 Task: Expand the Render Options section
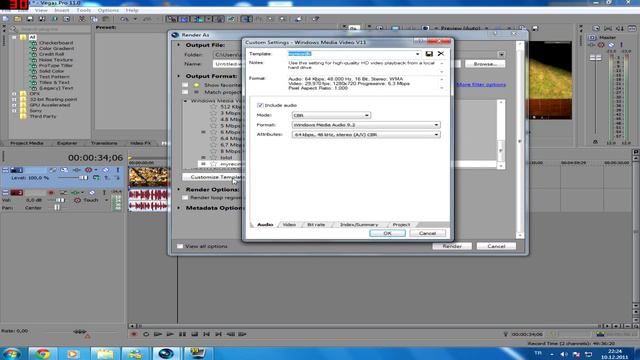coord(178,189)
